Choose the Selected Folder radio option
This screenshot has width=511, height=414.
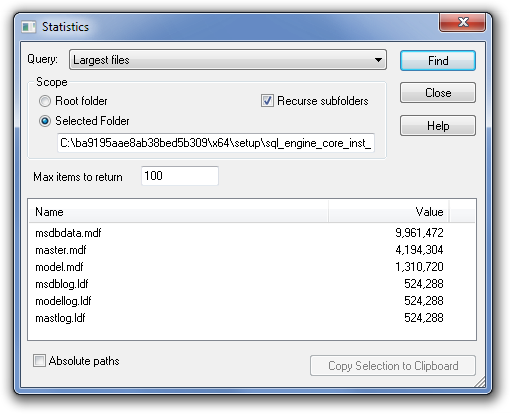[x=45, y=121]
